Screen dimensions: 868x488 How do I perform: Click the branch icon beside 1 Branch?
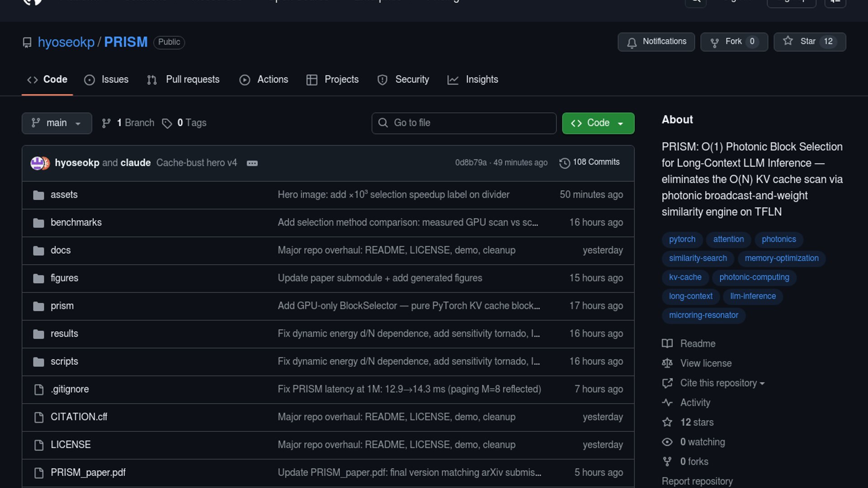106,123
